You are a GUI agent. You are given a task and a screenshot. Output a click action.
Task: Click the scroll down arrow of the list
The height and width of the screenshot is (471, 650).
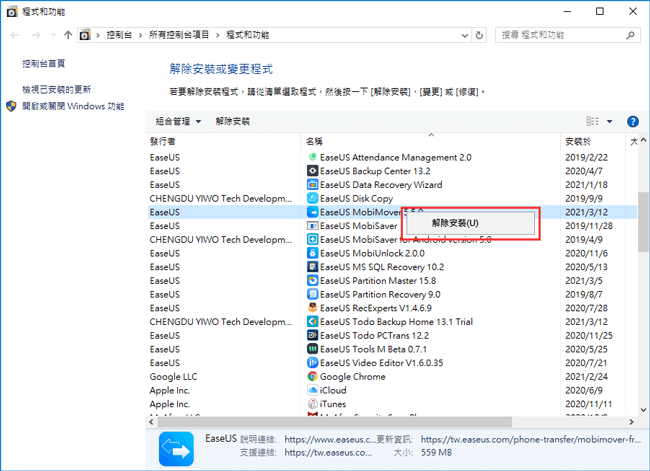pos(643,409)
